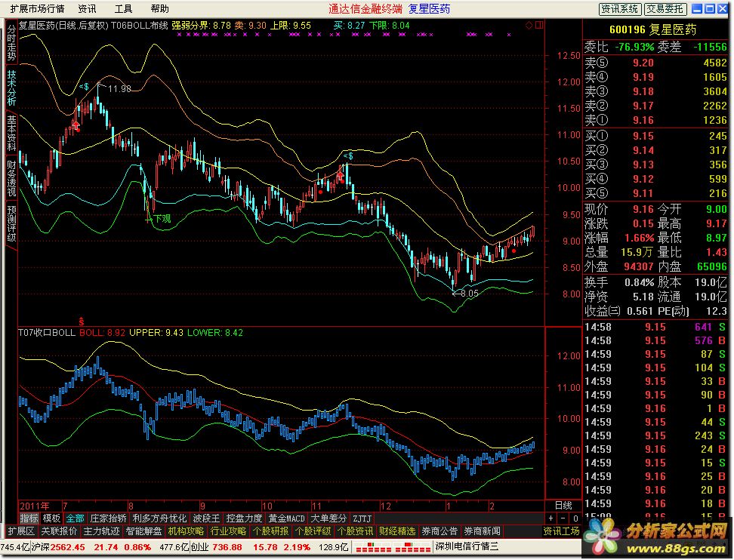Select the 模板 tab

pos(51,518)
